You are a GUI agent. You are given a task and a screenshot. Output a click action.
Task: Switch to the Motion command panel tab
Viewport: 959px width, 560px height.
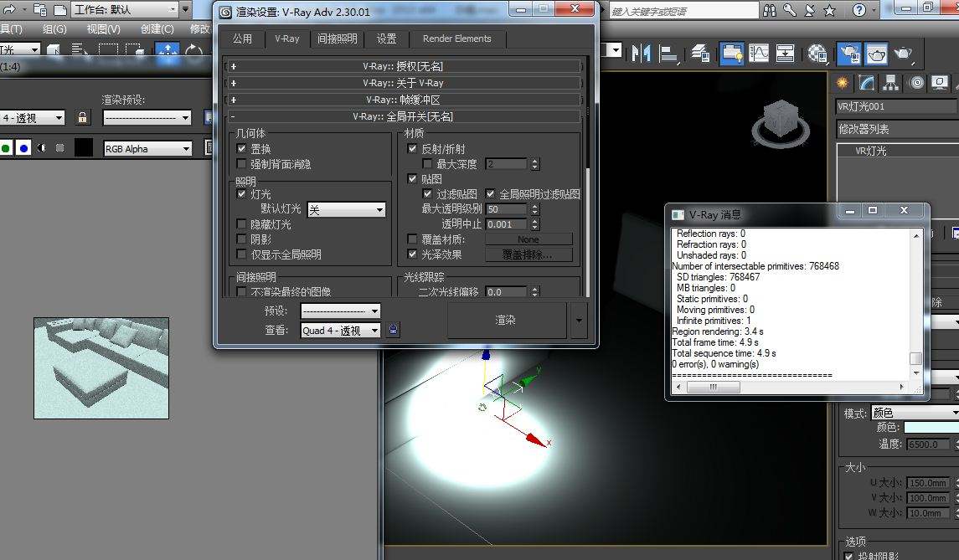click(916, 83)
